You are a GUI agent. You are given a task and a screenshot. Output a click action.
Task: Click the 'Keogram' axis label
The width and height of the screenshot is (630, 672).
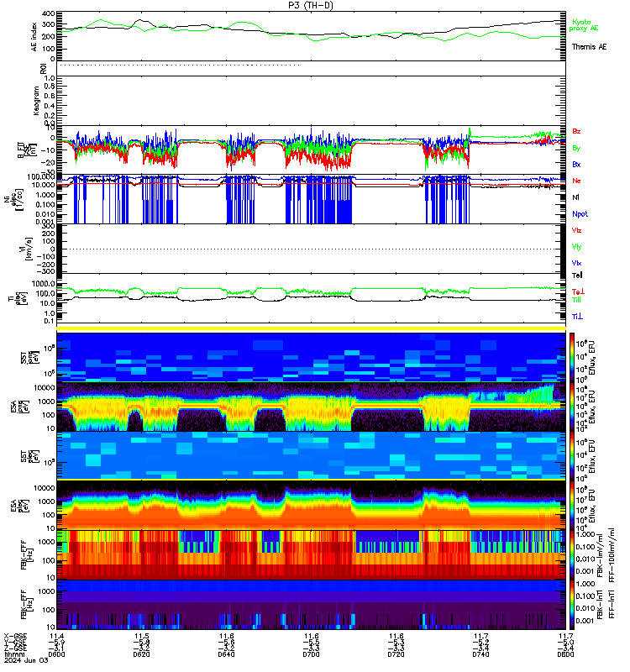pos(36,100)
